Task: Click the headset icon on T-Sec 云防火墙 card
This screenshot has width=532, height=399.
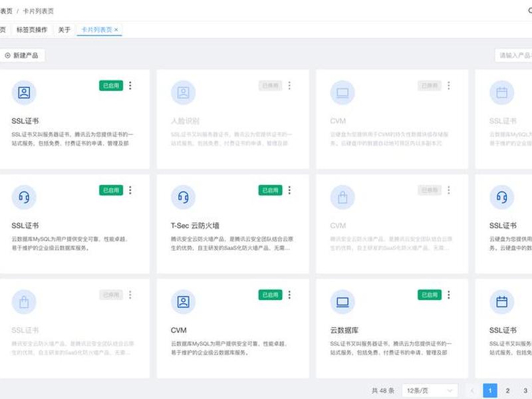Action: 184,197
